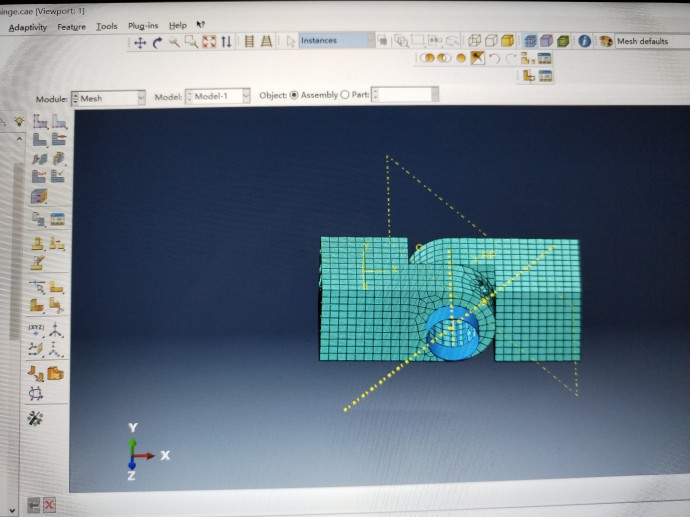The height and width of the screenshot is (517, 690).
Task: Click the scroll-up chevron in left panel
Action: pyautogui.click(x=19, y=139)
